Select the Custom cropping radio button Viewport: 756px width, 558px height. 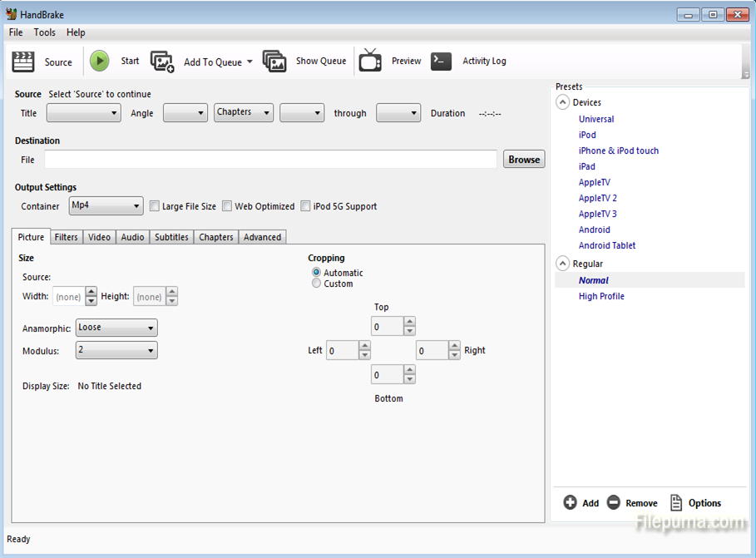click(x=316, y=284)
